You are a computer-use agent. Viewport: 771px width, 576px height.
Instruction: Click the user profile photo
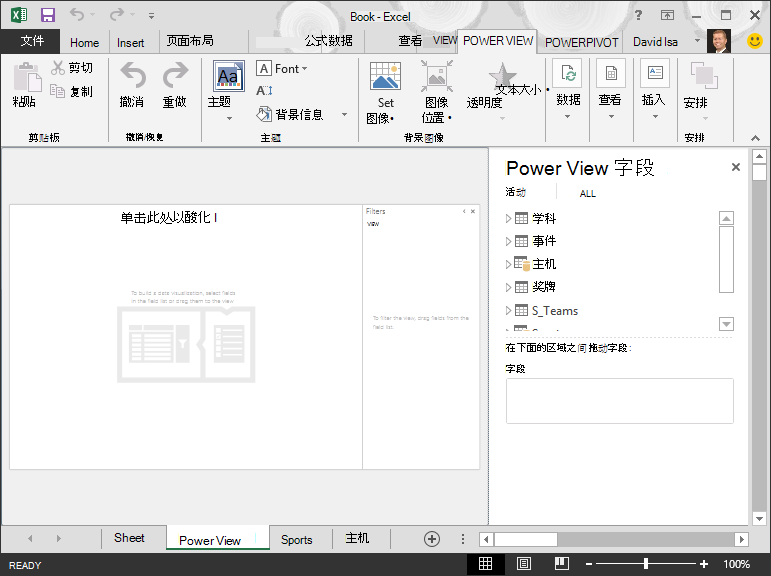(719, 41)
